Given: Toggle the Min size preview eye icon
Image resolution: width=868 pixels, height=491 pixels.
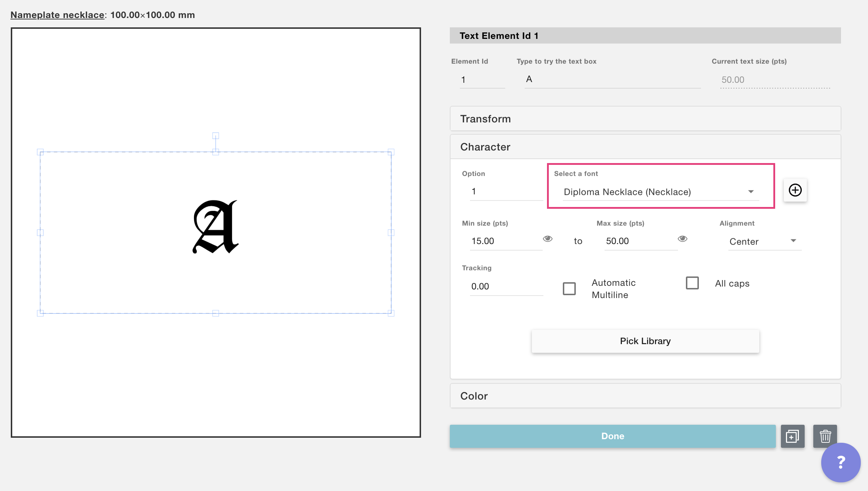Looking at the screenshot, I should click(x=547, y=239).
